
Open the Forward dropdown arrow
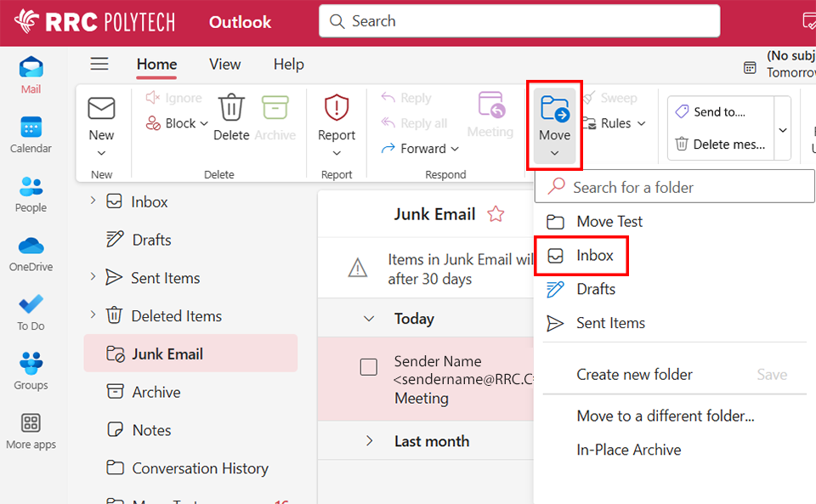pyautogui.click(x=455, y=150)
